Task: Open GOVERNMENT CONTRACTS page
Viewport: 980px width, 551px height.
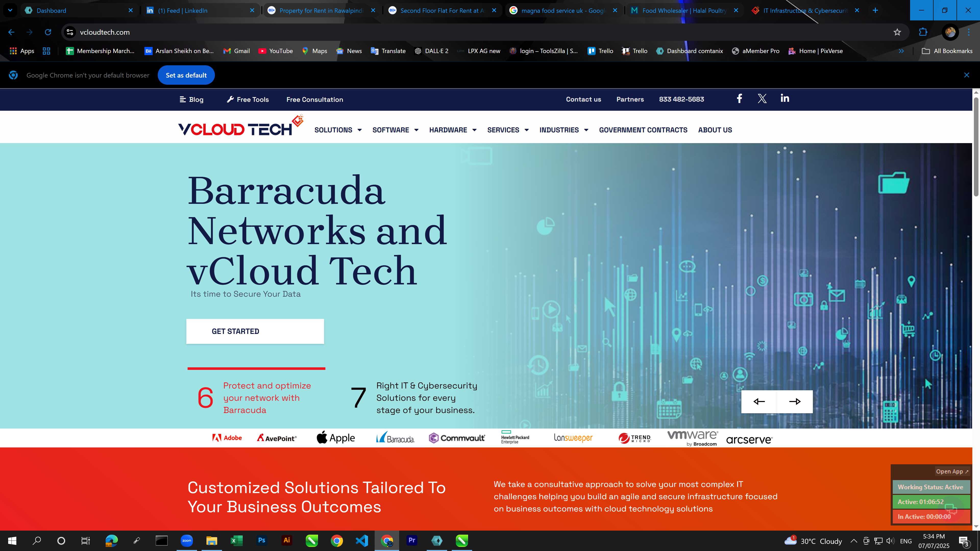Action: [x=643, y=130]
